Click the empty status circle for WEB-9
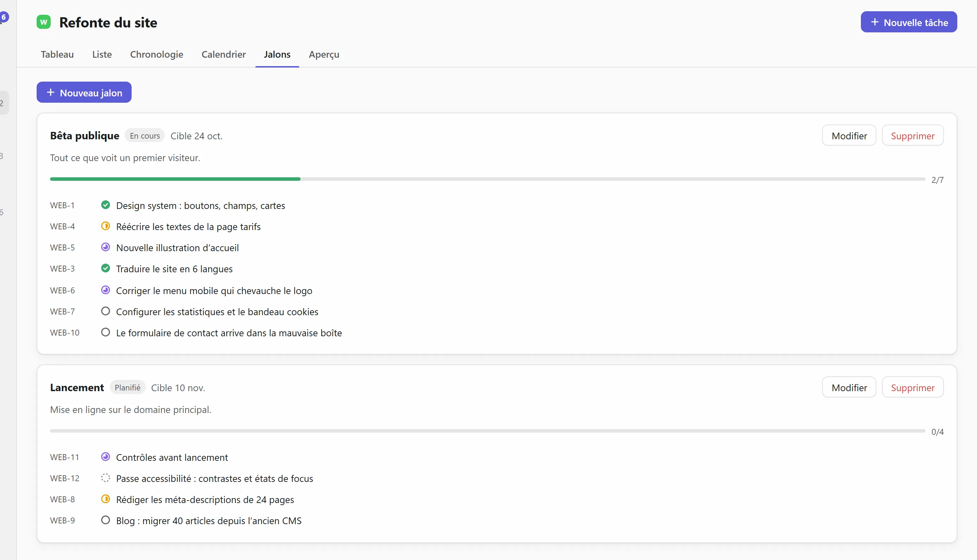 [106, 520]
